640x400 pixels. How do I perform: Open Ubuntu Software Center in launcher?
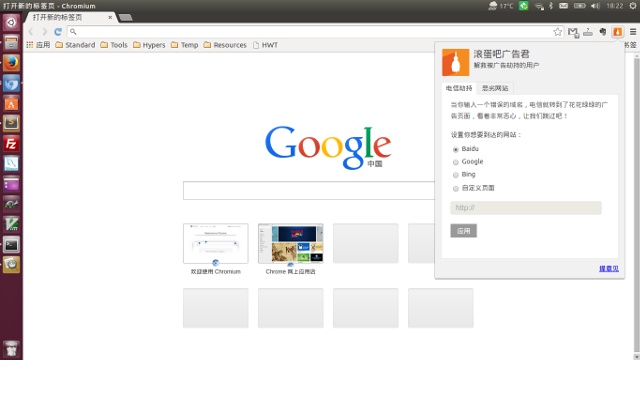11,104
